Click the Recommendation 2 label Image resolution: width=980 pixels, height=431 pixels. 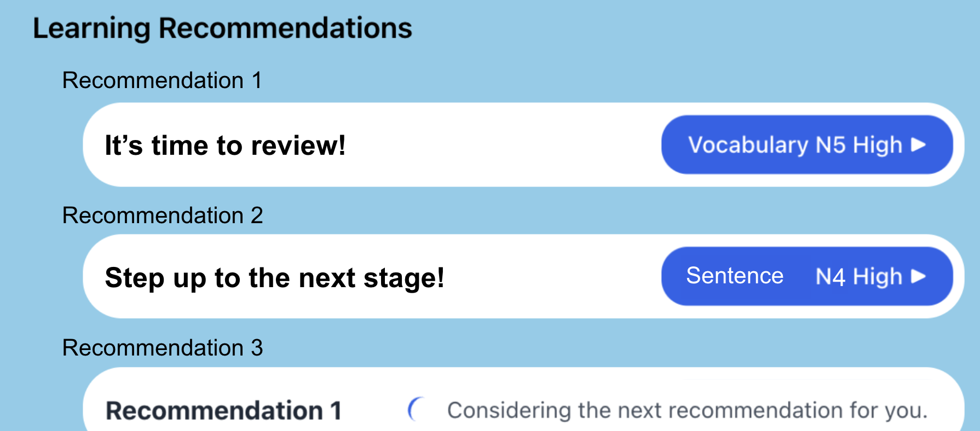pos(163,215)
